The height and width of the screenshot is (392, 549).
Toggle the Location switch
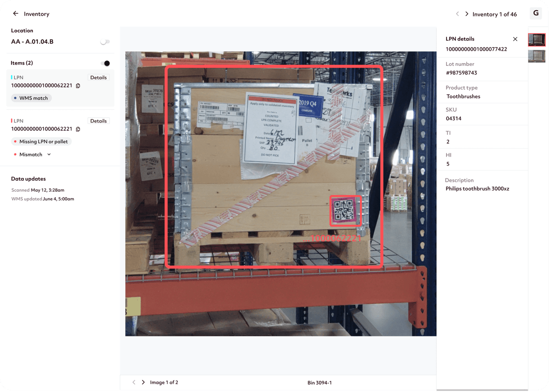[105, 42]
